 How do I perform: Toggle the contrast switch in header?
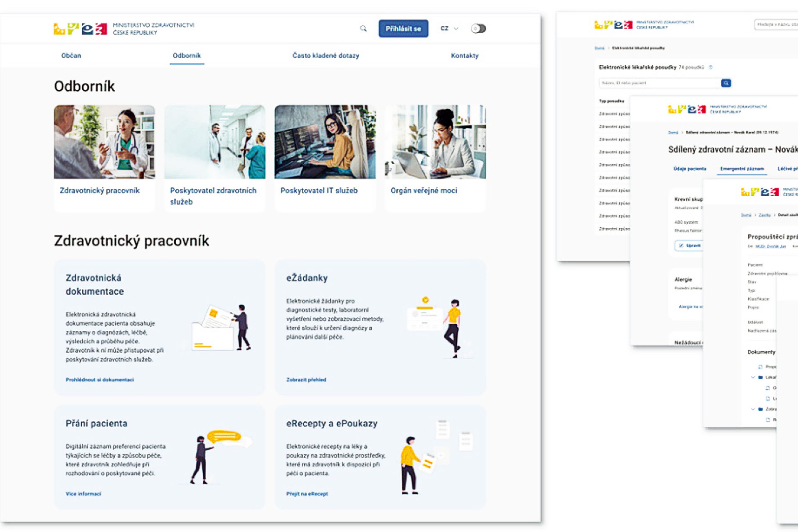click(x=478, y=29)
